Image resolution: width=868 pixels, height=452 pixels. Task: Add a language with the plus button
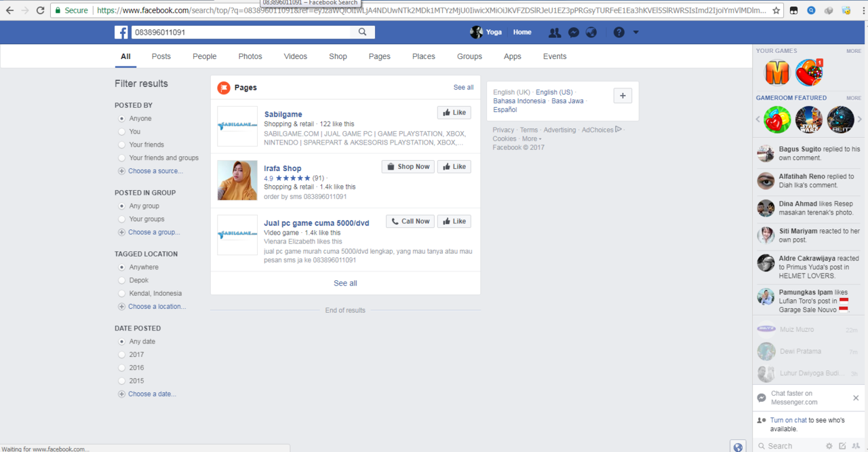click(x=623, y=96)
